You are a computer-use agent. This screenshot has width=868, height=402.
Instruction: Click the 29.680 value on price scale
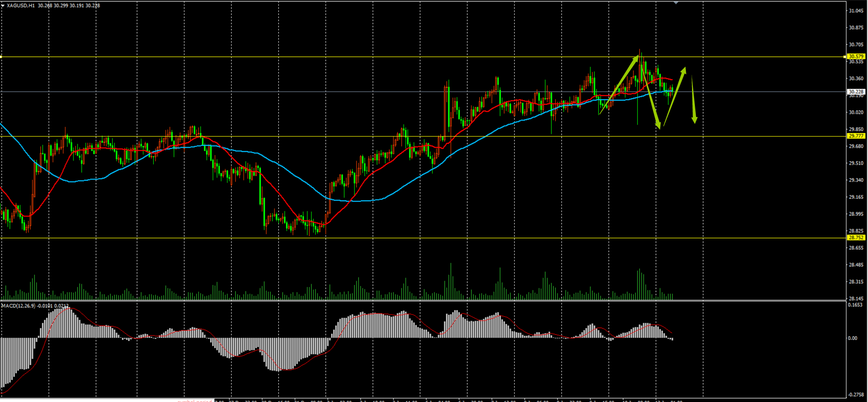[x=856, y=146]
